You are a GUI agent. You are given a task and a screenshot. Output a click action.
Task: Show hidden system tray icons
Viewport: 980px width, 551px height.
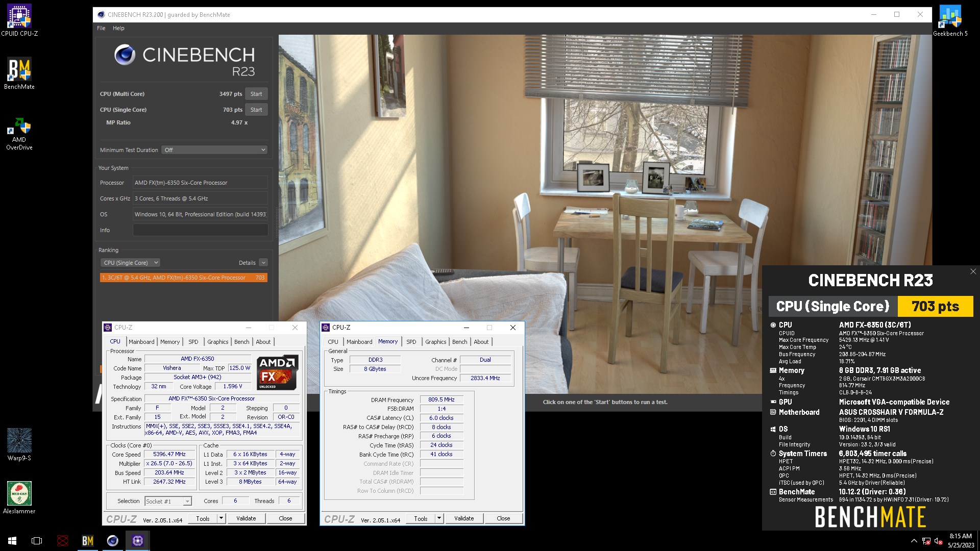(914, 541)
